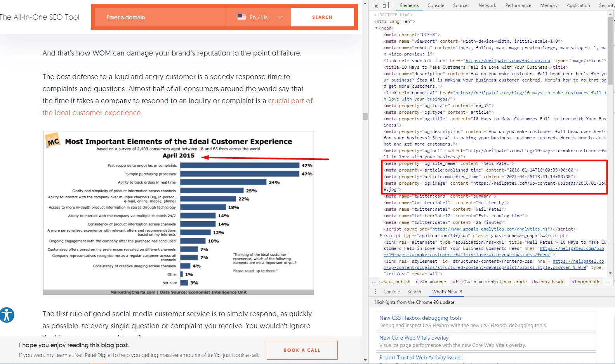Viewport: 615px width, 364px height.
Task: Open New CSS Flexbox debugging tools link
Action: click(x=420, y=318)
